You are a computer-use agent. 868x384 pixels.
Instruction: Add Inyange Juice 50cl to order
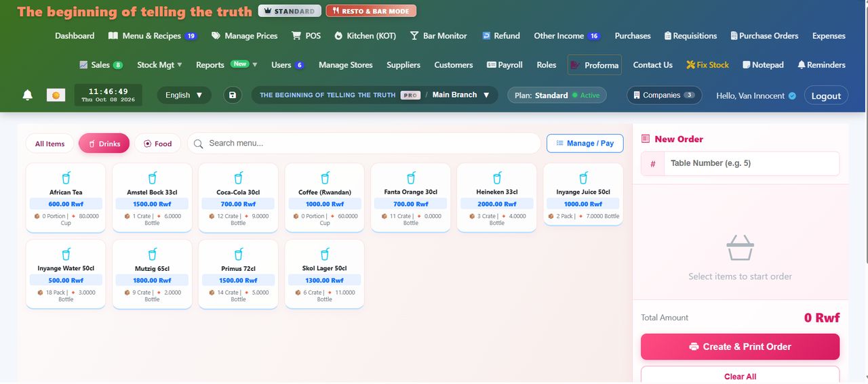click(x=583, y=194)
